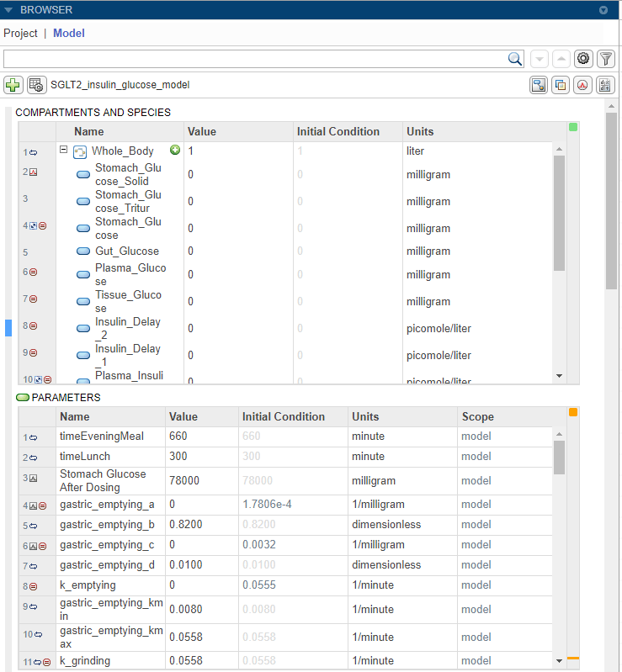Add species to Whole_Body green plus
This screenshot has width=622, height=672.
(175, 150)
